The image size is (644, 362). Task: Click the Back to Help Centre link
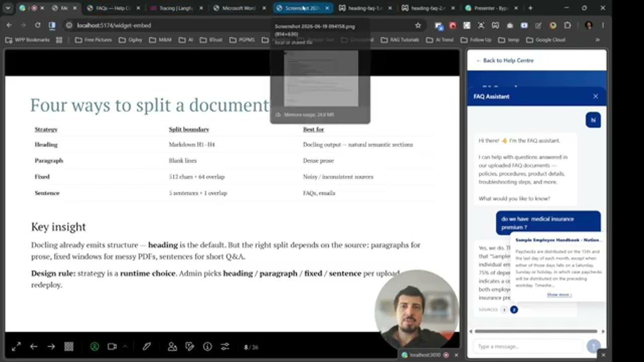coord(505,60)
